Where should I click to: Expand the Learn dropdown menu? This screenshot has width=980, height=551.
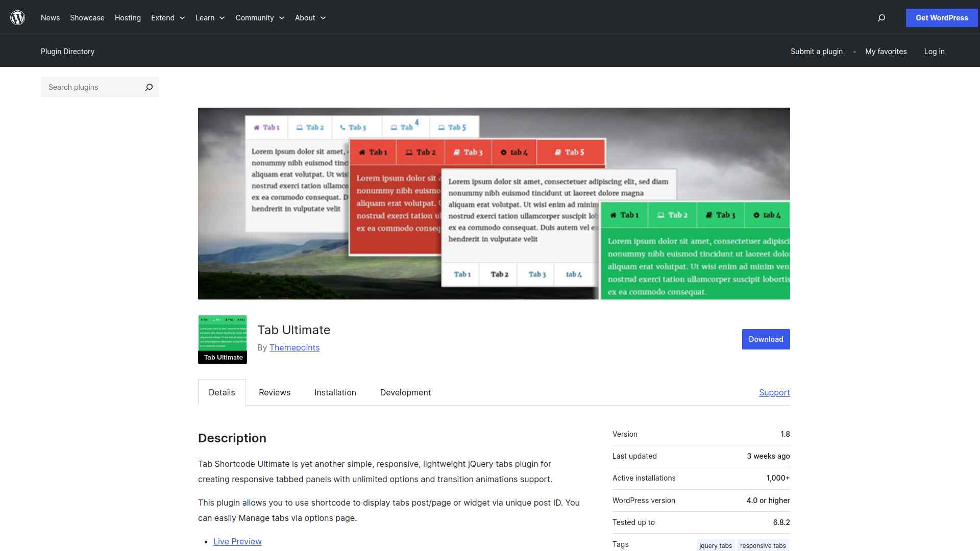coord(210,18)
